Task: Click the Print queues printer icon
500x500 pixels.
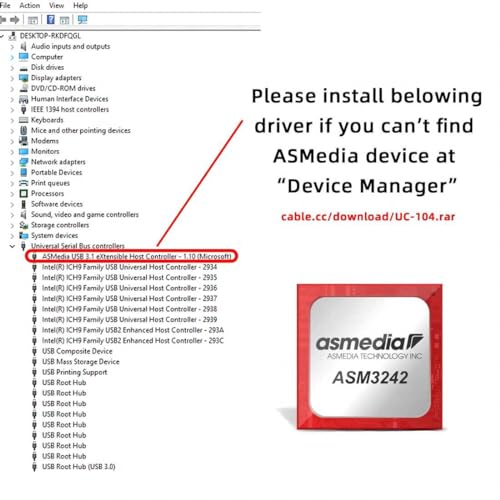Action: [24, 183]
